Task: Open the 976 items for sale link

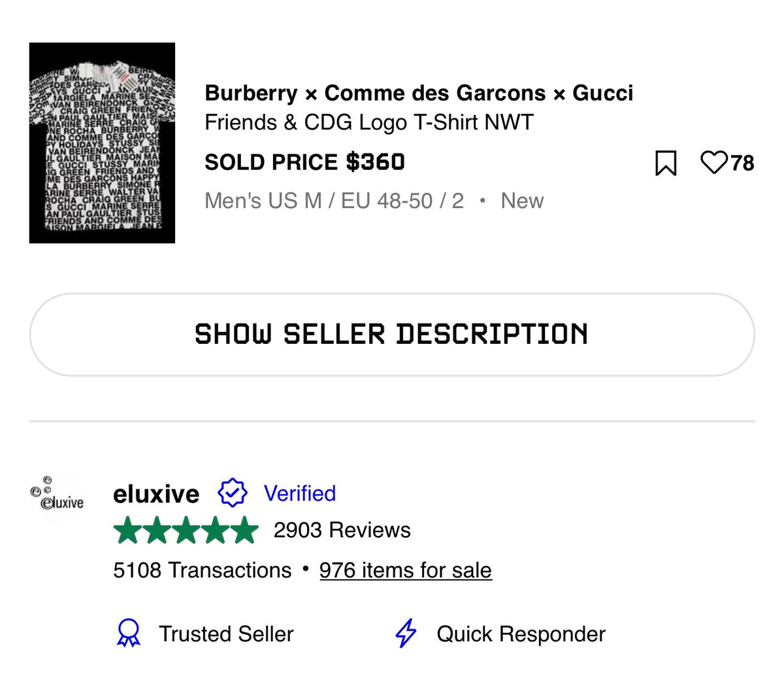Action: pos(405,570)
